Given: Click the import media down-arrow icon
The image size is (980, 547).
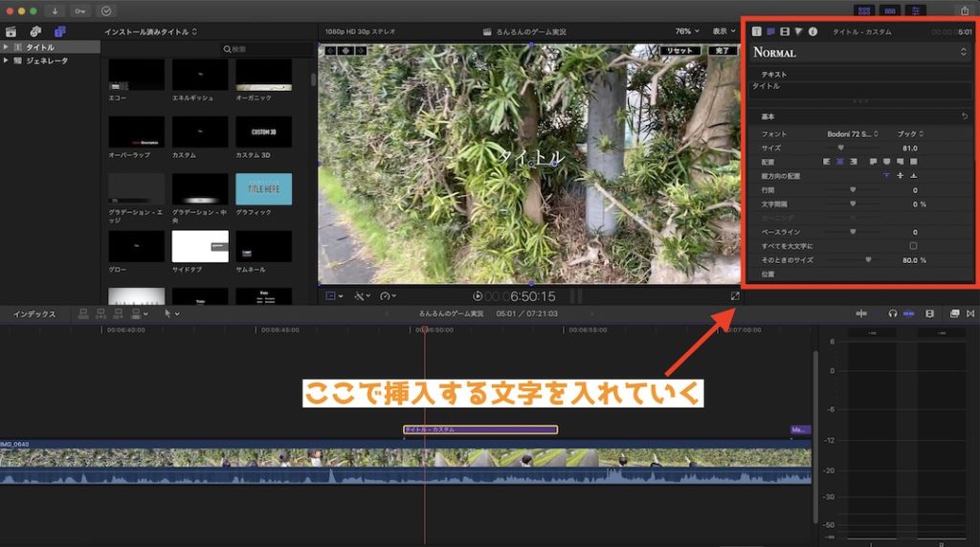Looking at the screenshot, I should (x=55, y=11).
